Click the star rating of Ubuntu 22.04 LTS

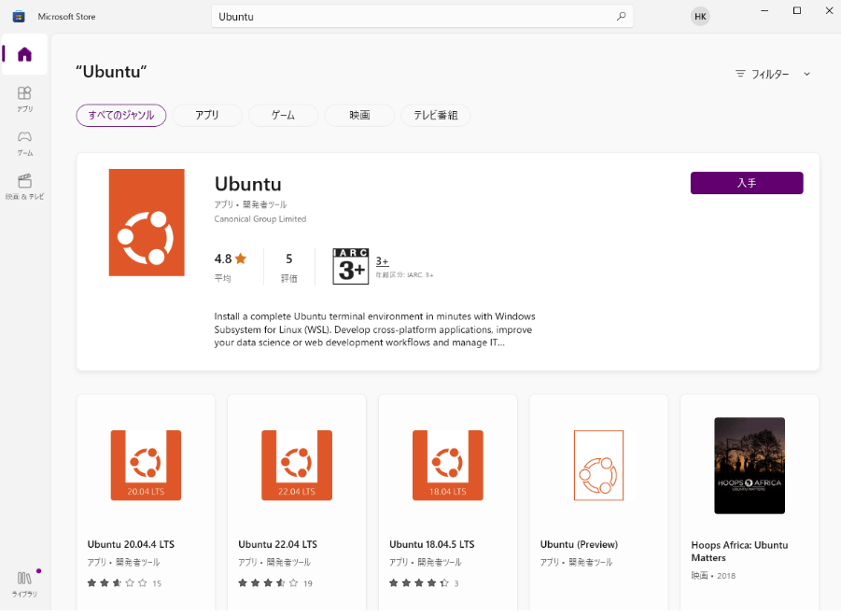tap(268, 582)
